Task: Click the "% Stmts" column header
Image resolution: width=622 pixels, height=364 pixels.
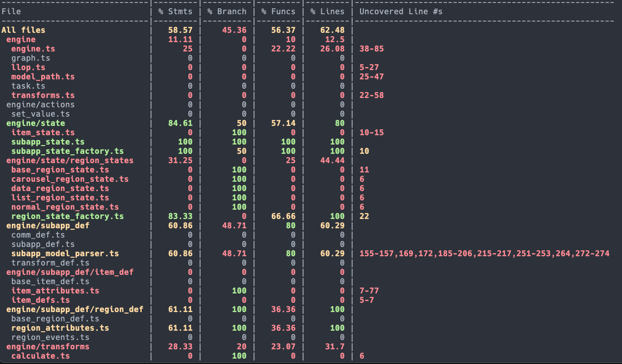Action: [175, 11]
